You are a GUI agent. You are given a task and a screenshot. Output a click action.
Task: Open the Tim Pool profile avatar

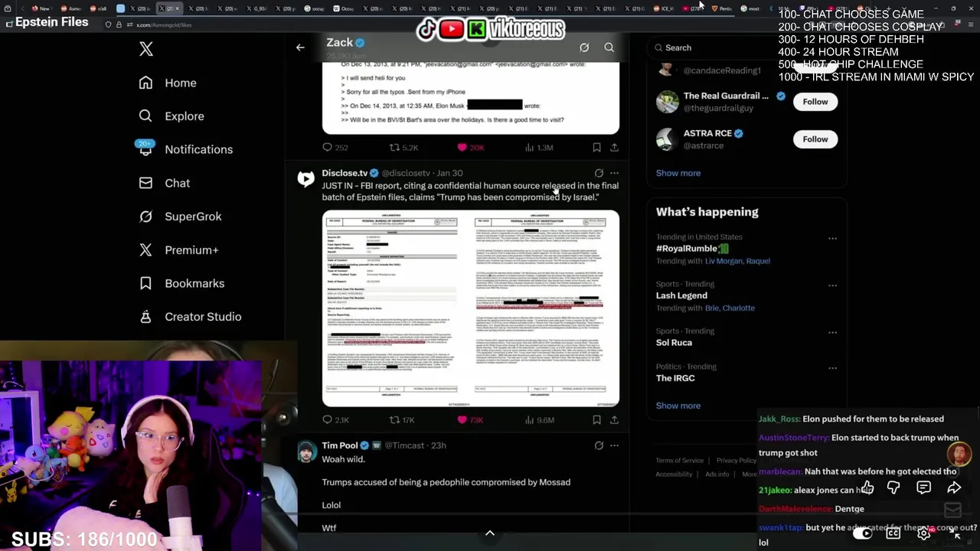tap(305, 452)
